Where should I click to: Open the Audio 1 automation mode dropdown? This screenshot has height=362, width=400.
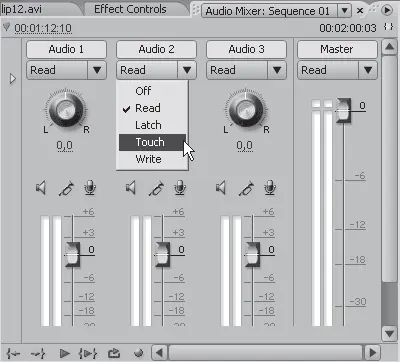click(97, 70)
